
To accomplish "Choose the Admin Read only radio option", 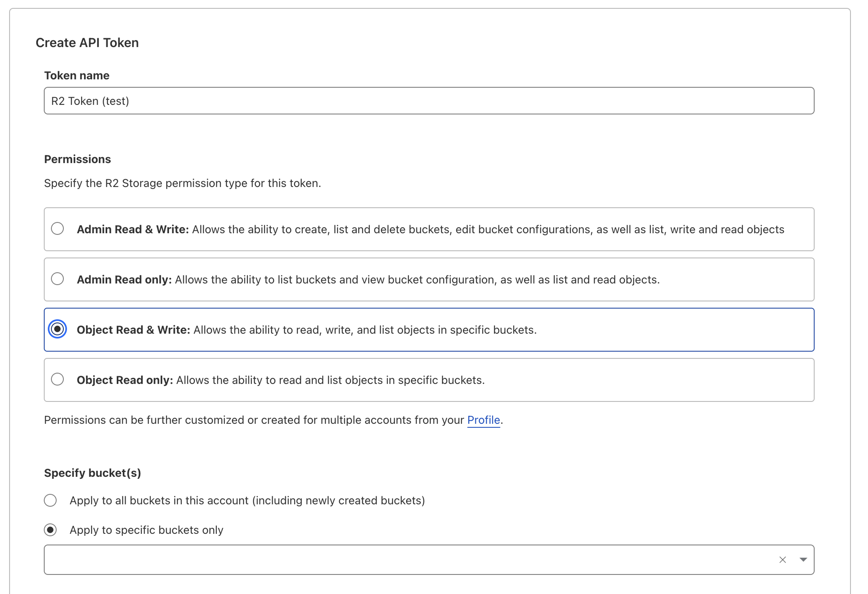I will (57, 279).
